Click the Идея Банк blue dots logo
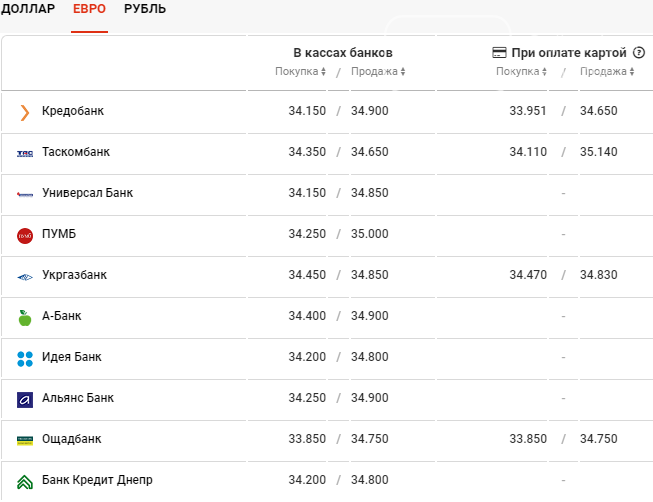 click(x=25, y=358)
